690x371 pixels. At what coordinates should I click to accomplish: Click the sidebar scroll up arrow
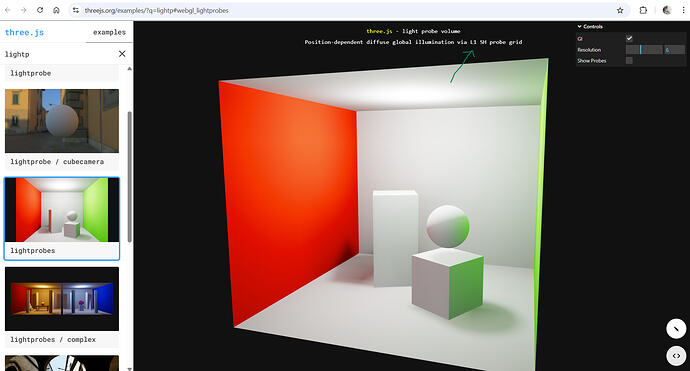click(129, 69)
